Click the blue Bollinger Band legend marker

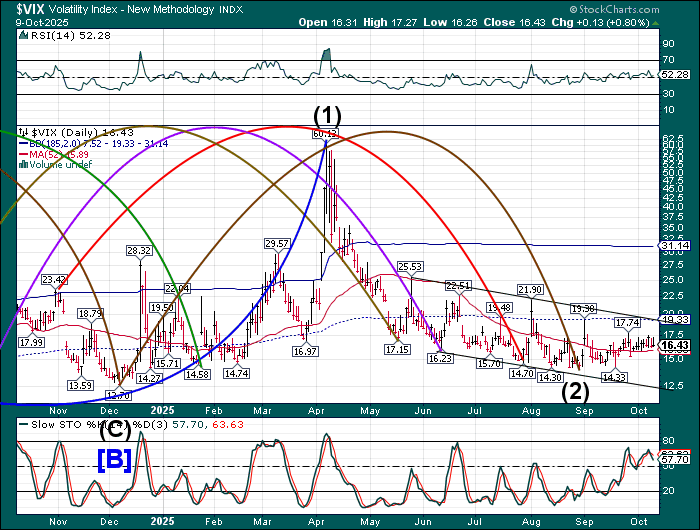(x=25, y=142)
